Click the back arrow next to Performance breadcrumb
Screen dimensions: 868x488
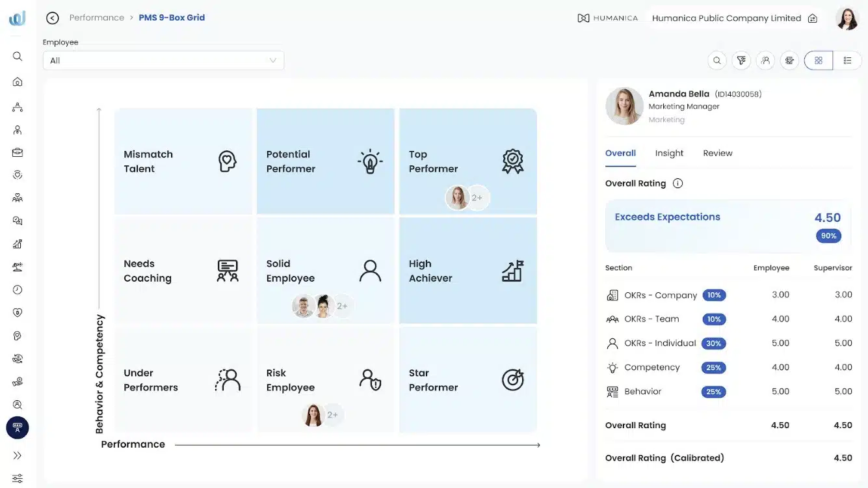pos(52,18)
